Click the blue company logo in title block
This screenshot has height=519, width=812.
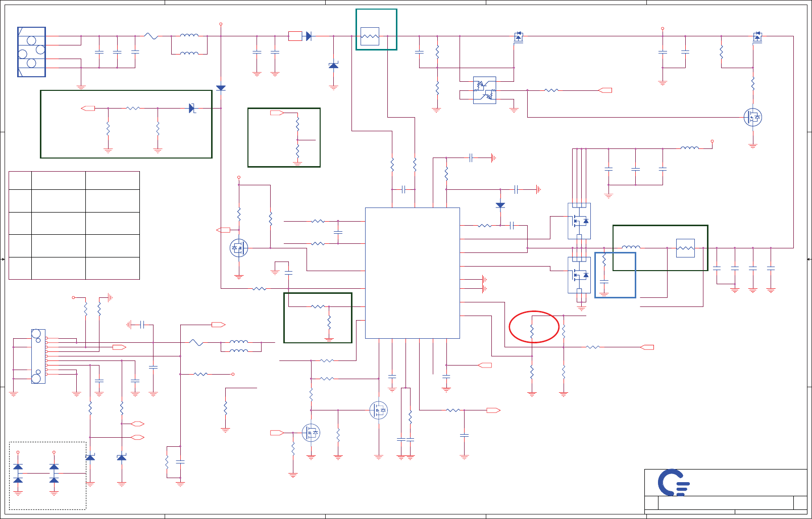click(674, 483)
